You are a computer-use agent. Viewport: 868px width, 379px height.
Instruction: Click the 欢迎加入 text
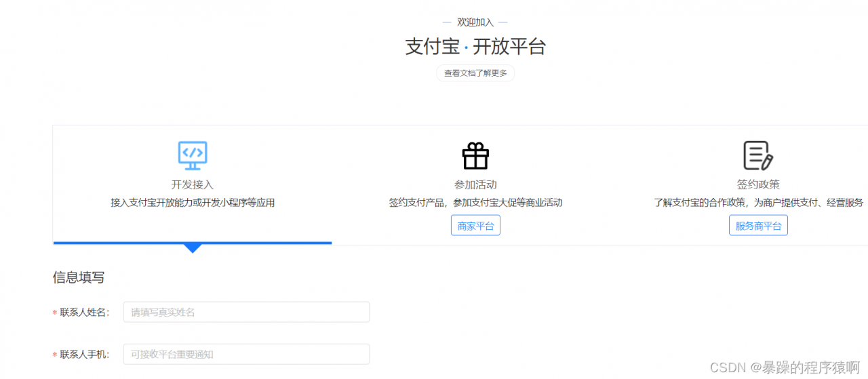click(475, 22)
